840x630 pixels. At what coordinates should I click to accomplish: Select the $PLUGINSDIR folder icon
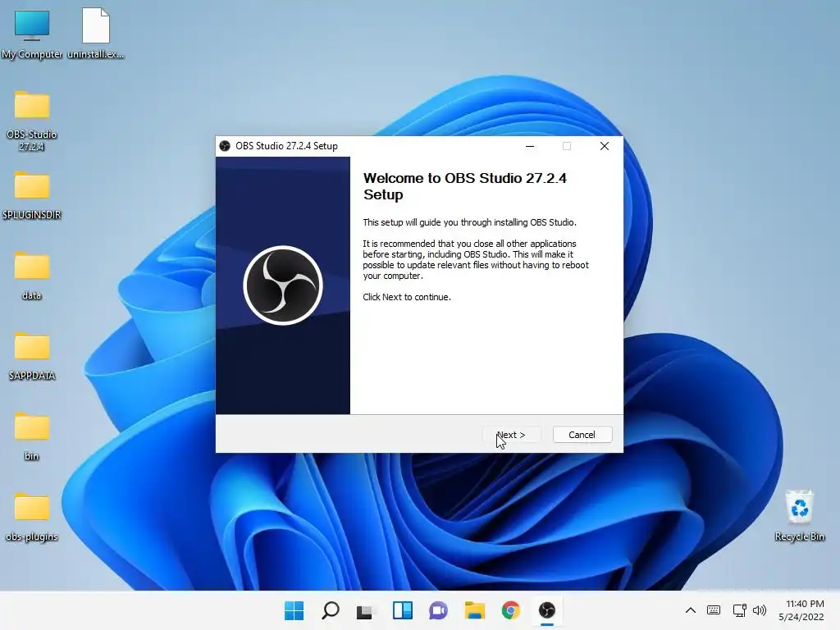tap(32, 195)
